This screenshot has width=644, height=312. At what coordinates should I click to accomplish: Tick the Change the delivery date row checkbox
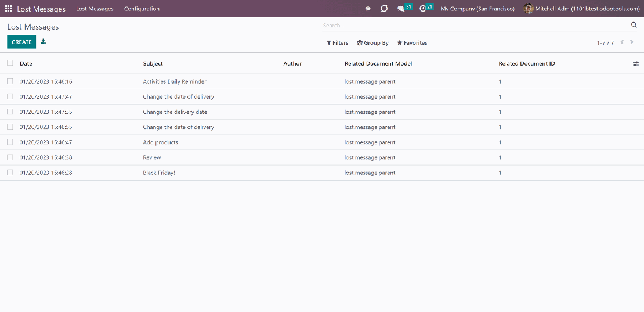point(10,112)
